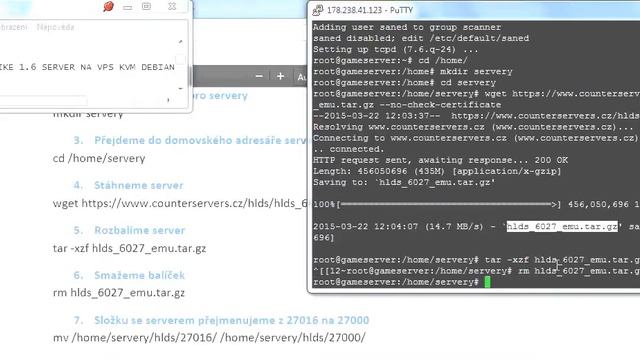
Task: Click the green terminal cursor in PuTTY
Action: 487,282
